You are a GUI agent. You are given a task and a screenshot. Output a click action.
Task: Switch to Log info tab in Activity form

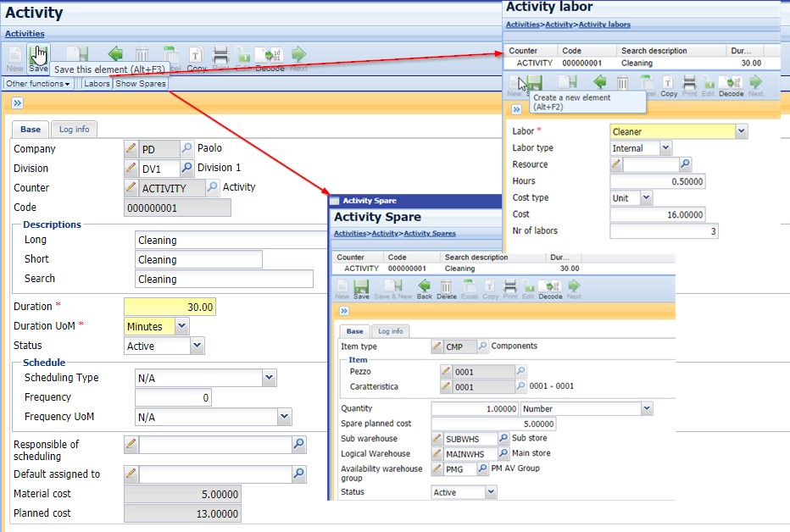(74, 129)
